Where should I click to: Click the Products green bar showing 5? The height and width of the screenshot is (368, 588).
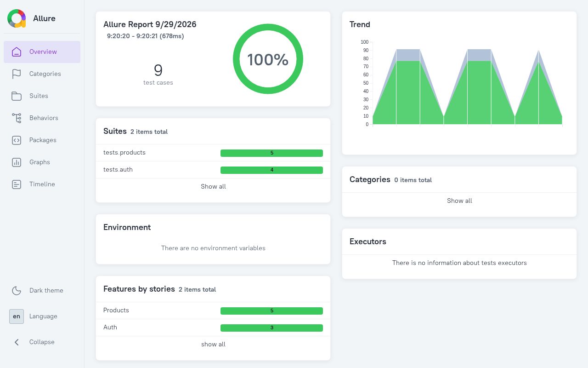[271, 311]
